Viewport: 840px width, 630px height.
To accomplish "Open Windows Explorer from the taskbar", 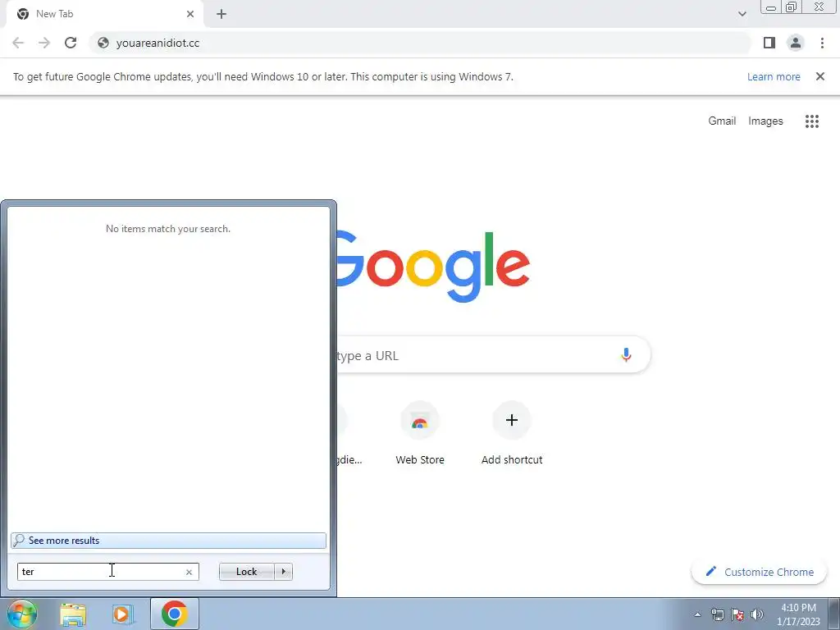I will pyautogui.click(x=73, y=614).
